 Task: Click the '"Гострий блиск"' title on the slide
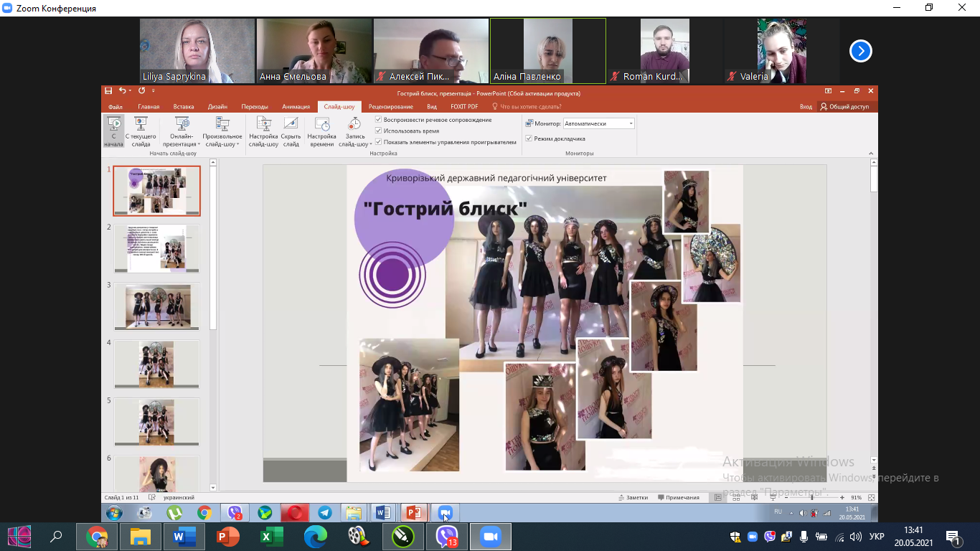click(446, 209)
